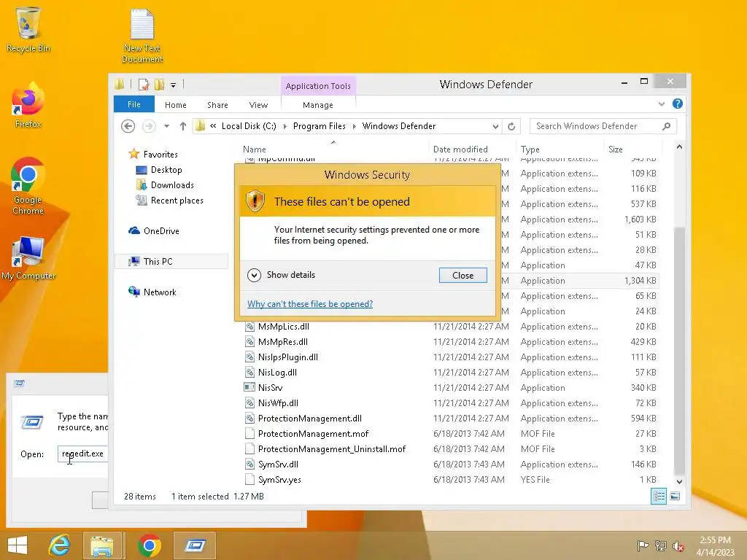Close the Windows Security dialog
The height and width of the screenshot is (560, 747).
pyautogui.click(x=462, y=275)
